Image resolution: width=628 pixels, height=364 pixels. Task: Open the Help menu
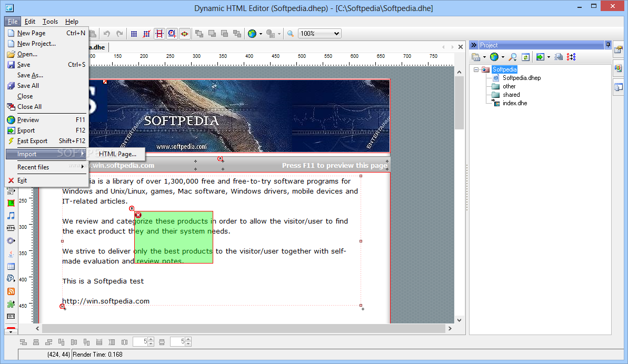[x=72, y=22]
